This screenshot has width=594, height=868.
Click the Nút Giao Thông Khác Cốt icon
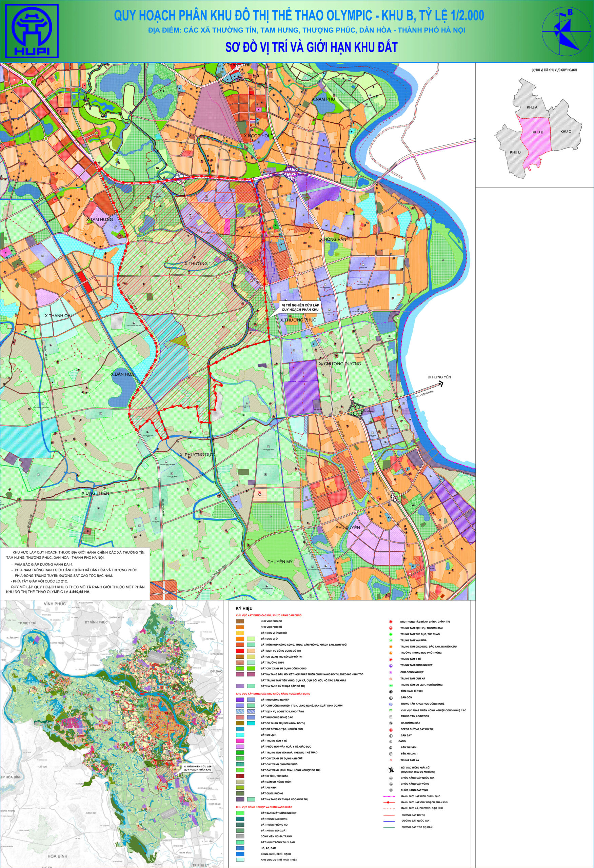click(391, 769)
